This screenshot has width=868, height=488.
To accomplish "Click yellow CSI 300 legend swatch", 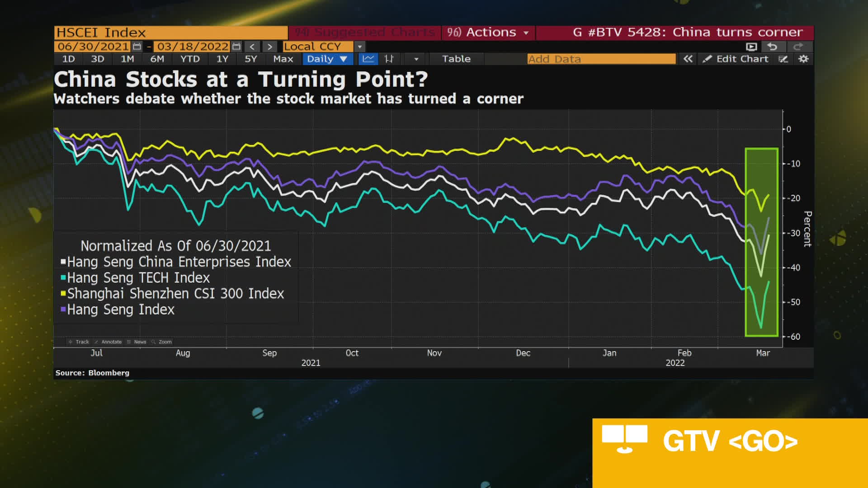I will point(63,293).
